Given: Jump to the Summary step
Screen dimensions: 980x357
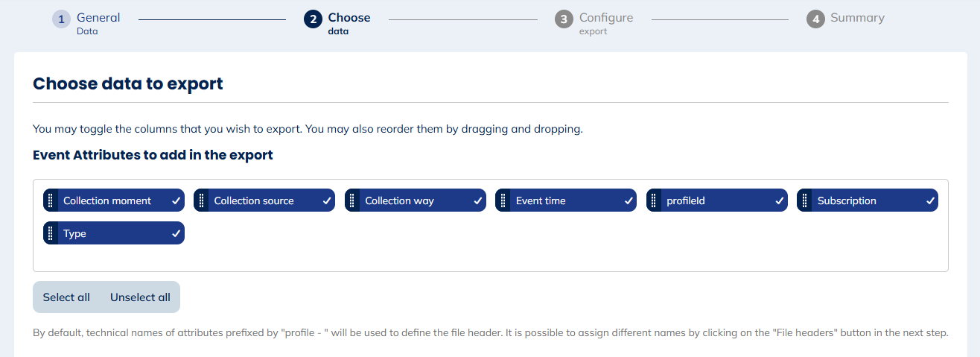Looking at the screenshot, I should click(857, 18).
